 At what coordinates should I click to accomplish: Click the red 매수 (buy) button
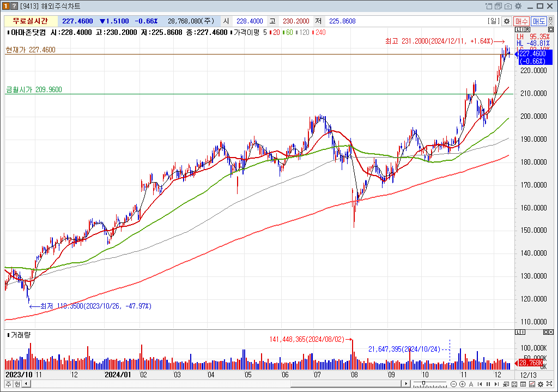coord(522,21)
